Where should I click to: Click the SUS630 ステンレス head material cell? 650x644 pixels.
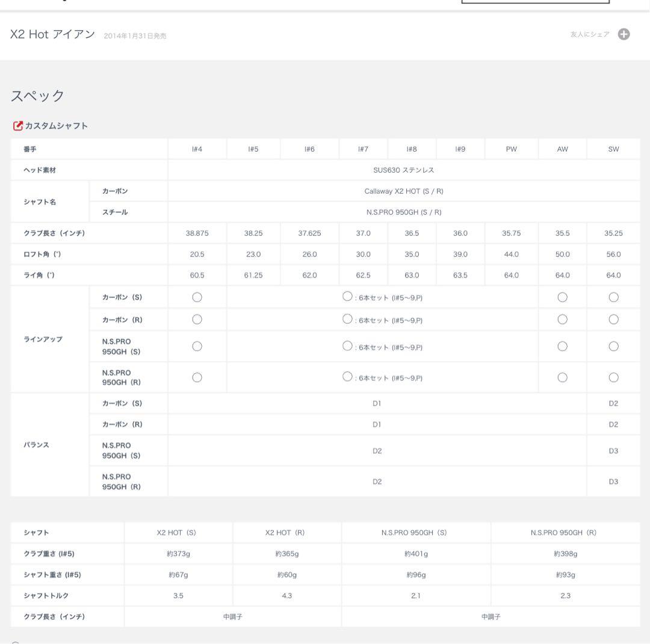coord(403,170)
